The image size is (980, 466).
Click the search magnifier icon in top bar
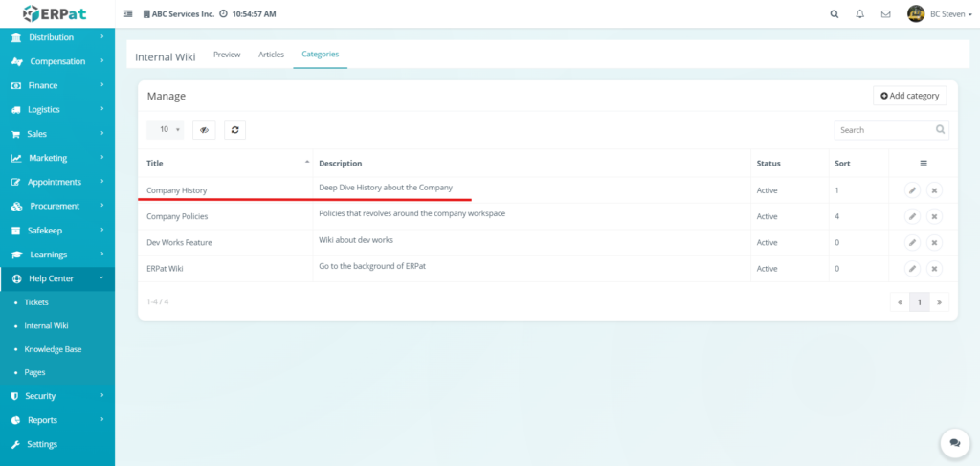coord(835,14)
